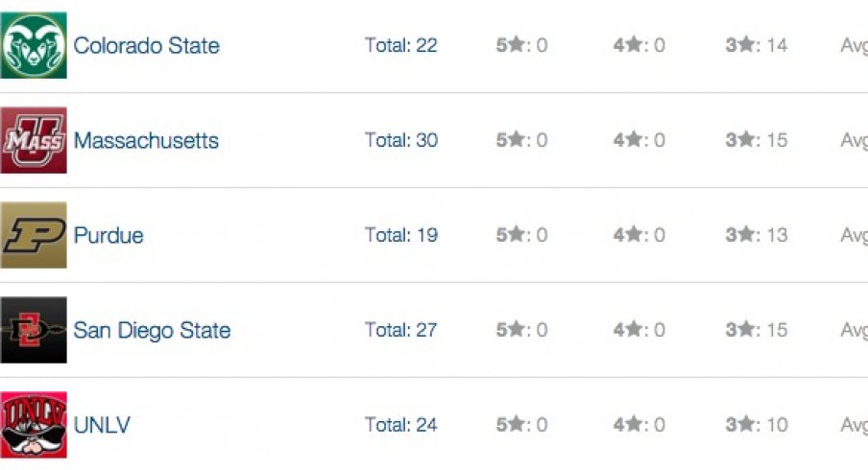Click Massachusetts' Total: 30 commits
Viewport: 868px width, 470px height.
tap(401, 140)
